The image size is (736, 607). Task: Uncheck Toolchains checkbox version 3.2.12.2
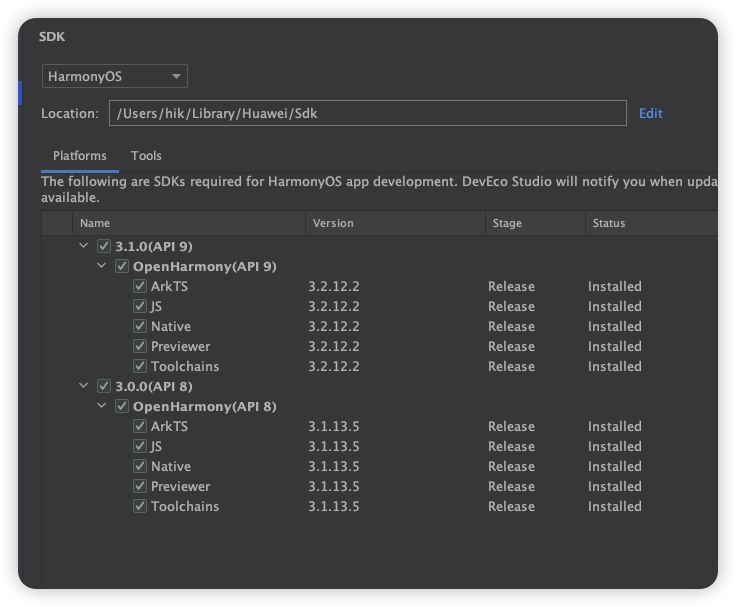139,366
